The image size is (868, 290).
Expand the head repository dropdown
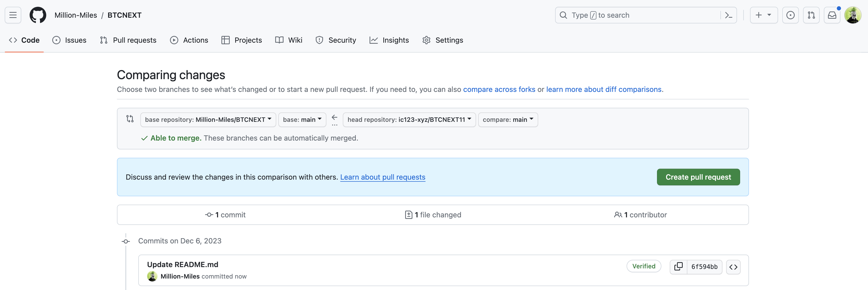(409, 120)
